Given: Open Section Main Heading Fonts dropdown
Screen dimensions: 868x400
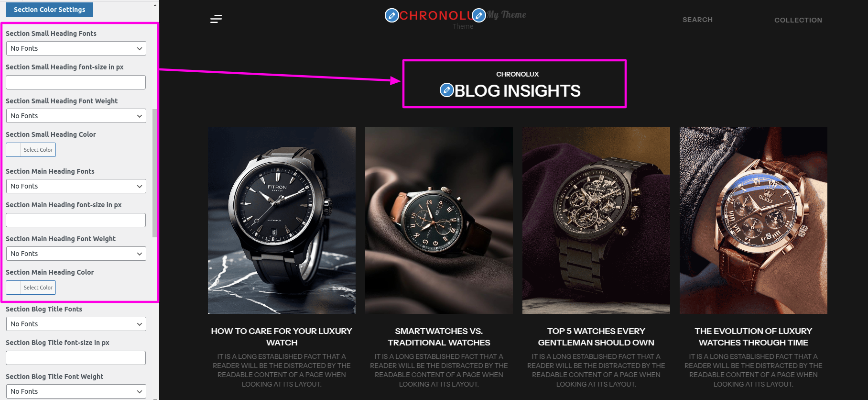Looking at the screenshot, I should coord(76,186).
